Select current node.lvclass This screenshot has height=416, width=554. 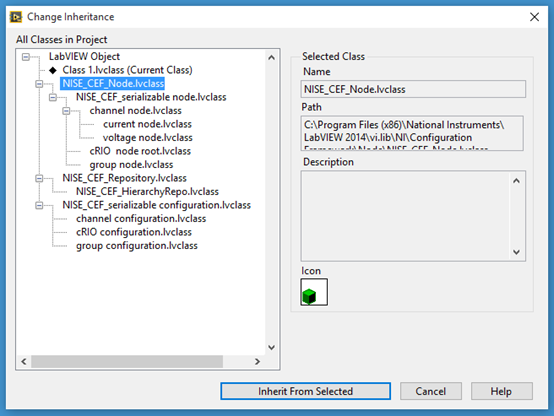pos(147,124)
